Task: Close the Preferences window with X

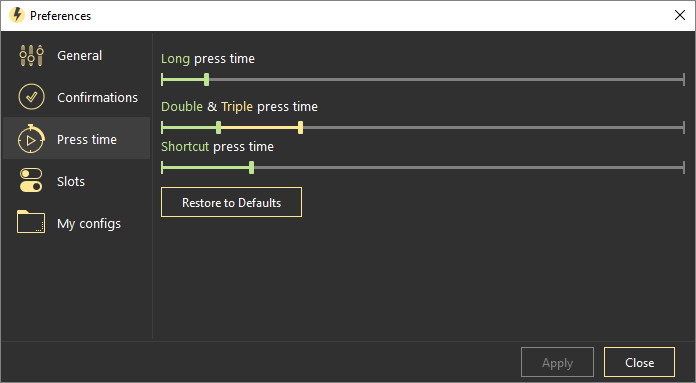Action: (679, 15)
